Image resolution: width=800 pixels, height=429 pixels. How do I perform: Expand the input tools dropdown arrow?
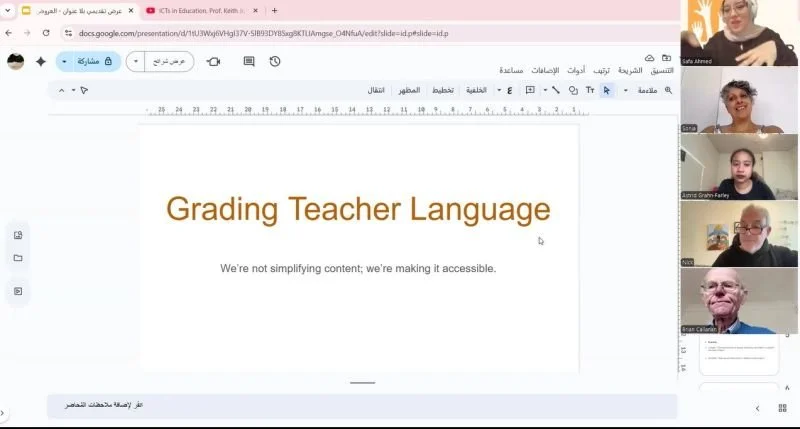point(499,90)
